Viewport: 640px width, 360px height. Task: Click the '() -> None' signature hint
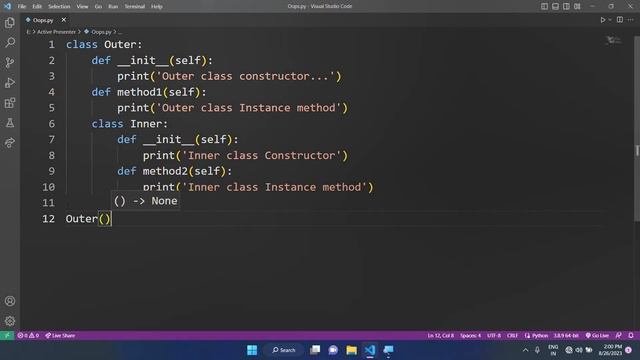click(x=145, y=201)
